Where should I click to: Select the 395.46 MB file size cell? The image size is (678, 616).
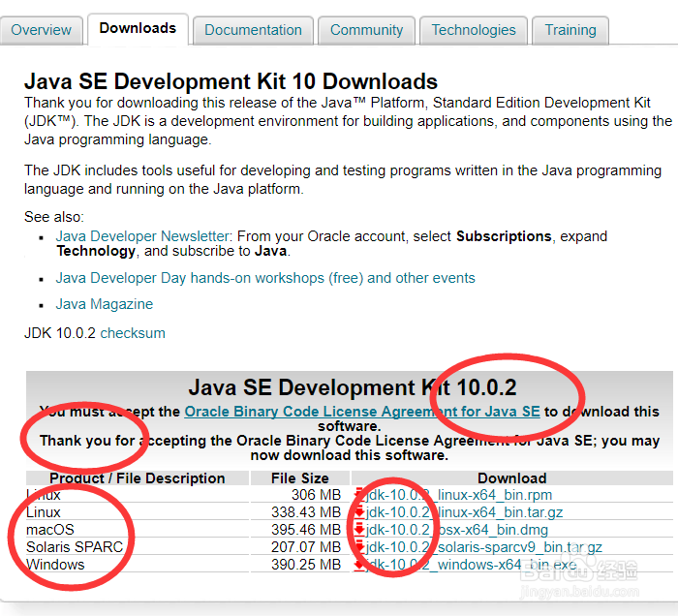pyautogui.click(x=306, y=530)
